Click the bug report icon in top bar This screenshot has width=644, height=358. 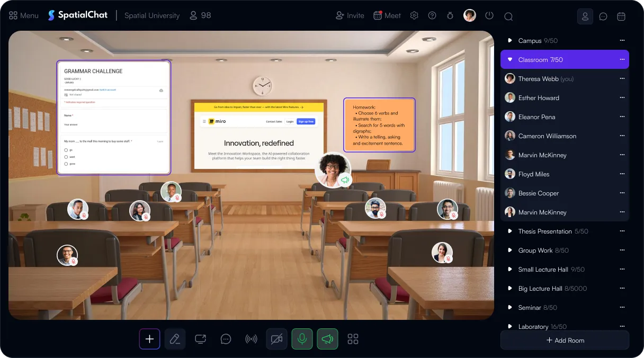[x=450, y=15]
